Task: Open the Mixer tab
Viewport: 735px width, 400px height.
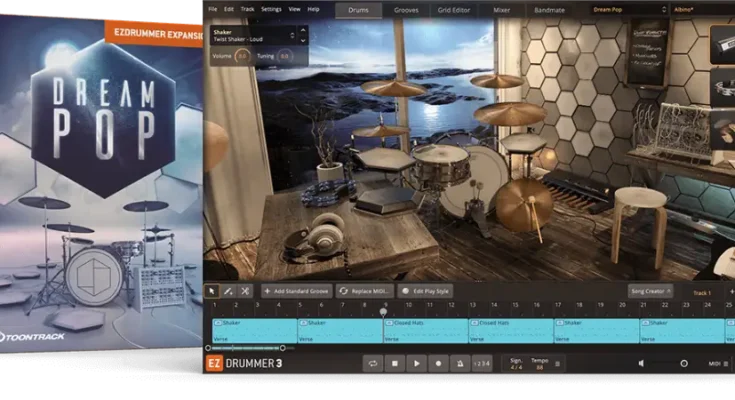Action: 501,9
